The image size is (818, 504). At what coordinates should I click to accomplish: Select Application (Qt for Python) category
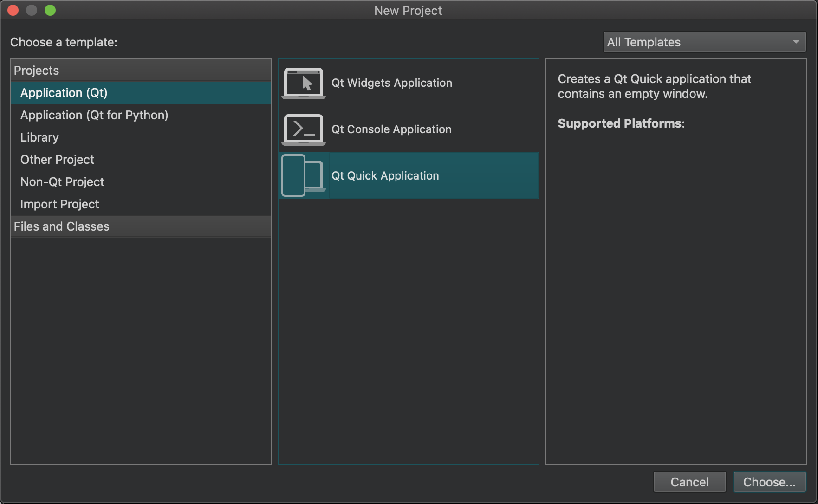pyautogui.click(x=141, y=115)
